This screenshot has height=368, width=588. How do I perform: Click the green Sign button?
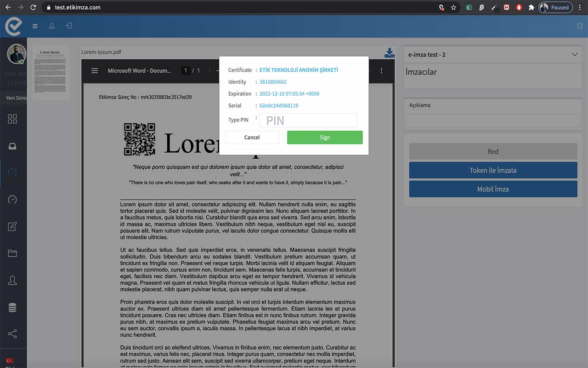325,137
